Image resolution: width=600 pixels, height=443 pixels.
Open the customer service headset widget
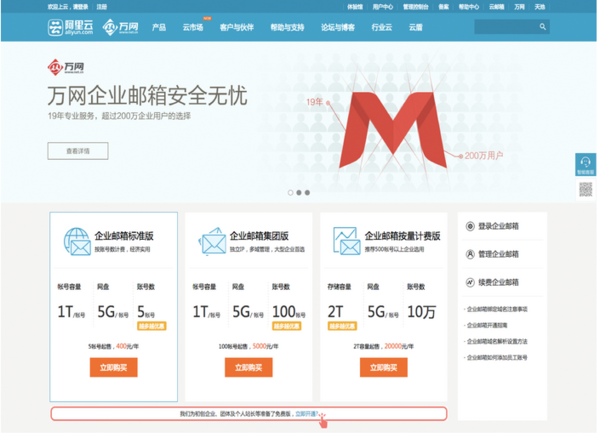click(585, 164)
